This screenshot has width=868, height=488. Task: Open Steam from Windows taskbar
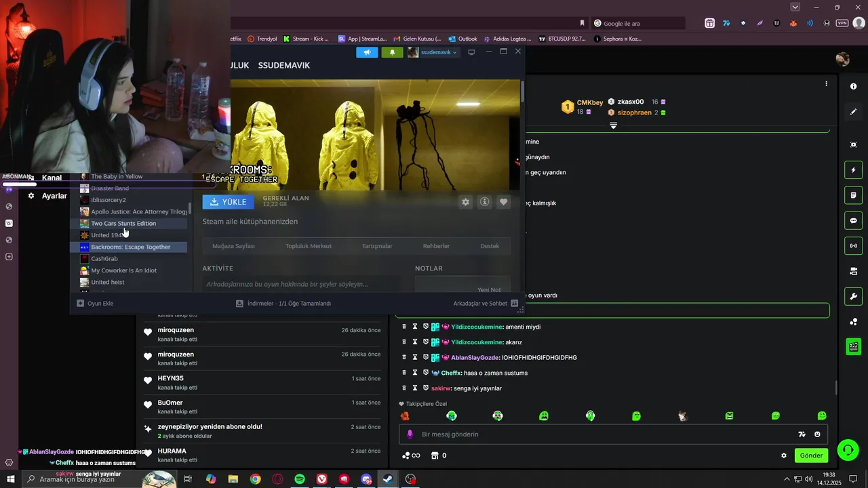point(388,479)
